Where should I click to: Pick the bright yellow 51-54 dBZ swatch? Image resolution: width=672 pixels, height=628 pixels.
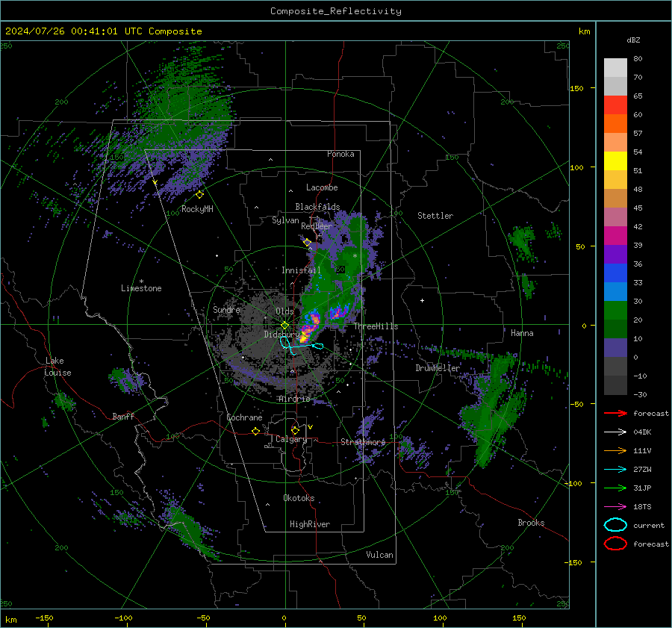pyautogui.click(x=615, y=161)
